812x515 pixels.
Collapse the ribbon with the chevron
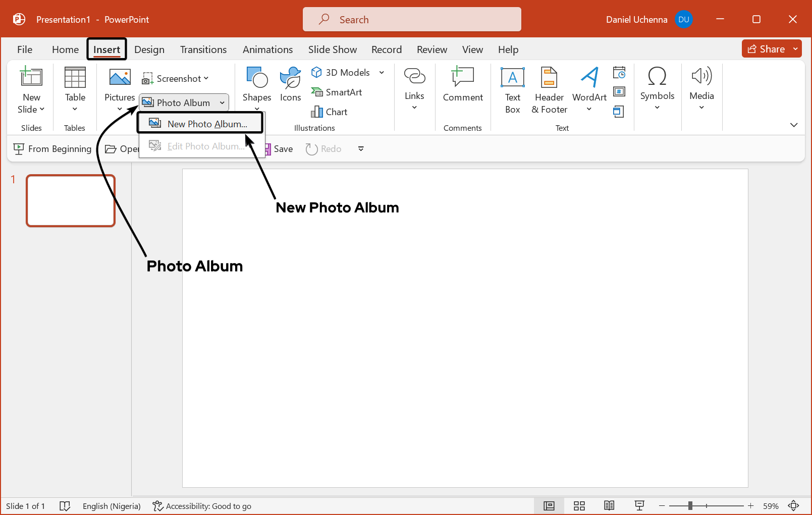[794, 125]
